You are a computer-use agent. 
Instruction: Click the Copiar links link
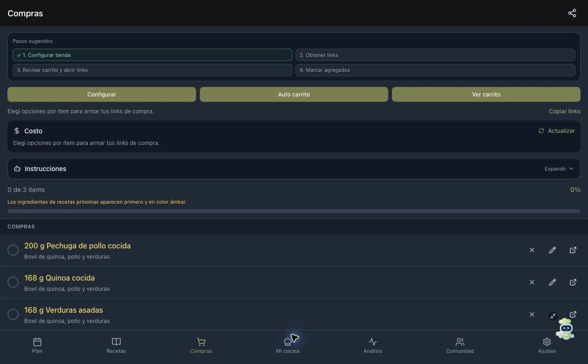(565, 111)
